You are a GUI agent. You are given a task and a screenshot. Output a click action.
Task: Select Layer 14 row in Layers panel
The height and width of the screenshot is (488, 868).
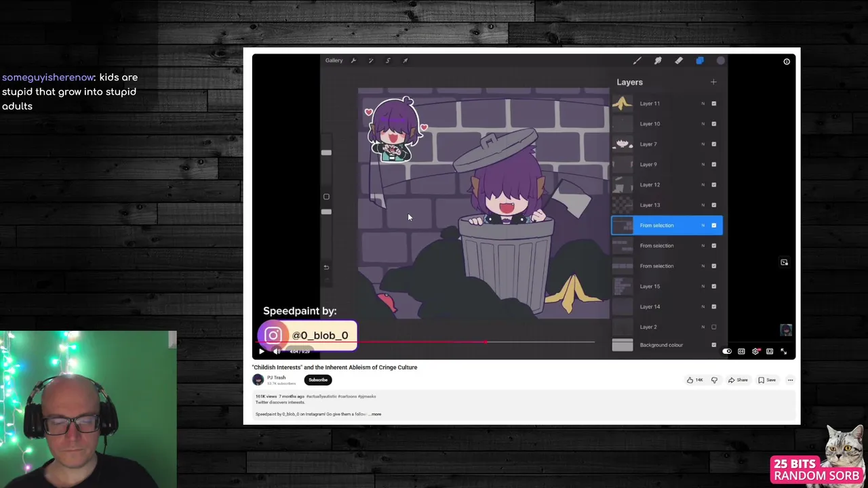point(667,307)
